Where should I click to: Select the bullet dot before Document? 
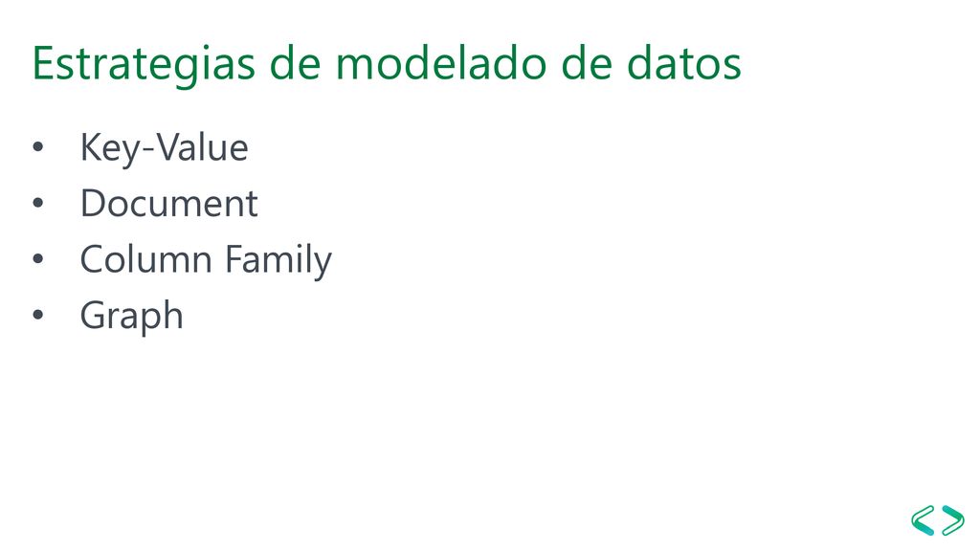(38, 204)
